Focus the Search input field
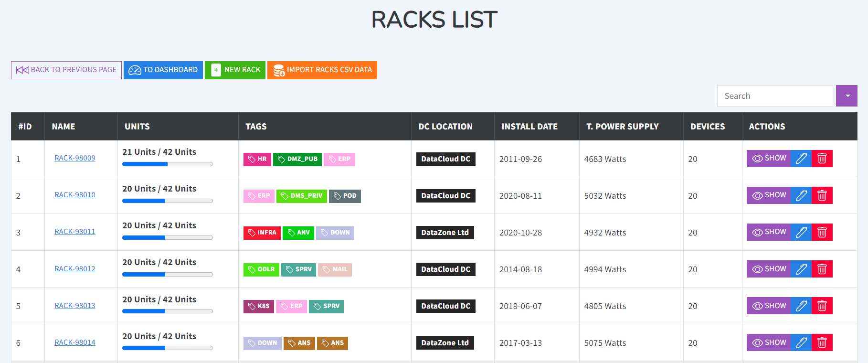This screenshot has height=363, width=868. tap(775, 96)
